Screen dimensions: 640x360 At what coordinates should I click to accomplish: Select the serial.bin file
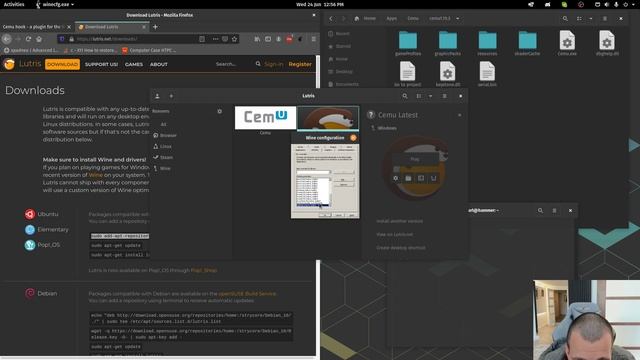click(x=487, y=74)
